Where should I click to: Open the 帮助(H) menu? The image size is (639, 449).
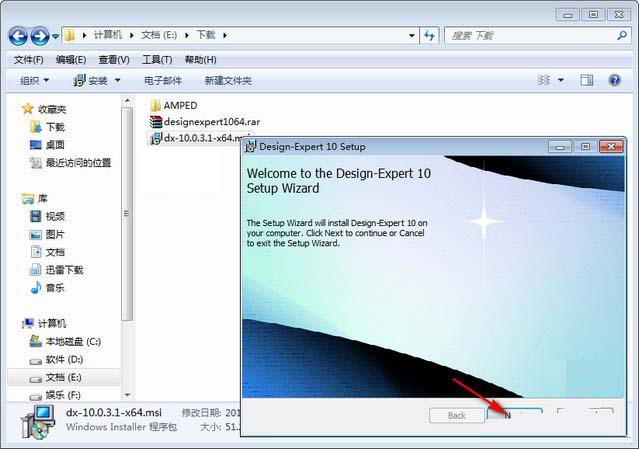pos(201,60)
